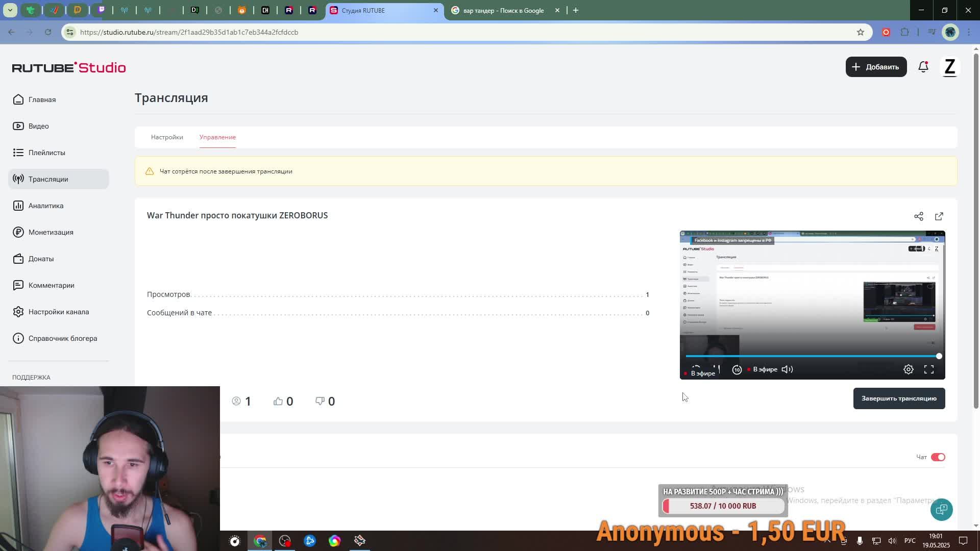Click the player progress bar handle
The image size is (980, 551).
(939, 356)
